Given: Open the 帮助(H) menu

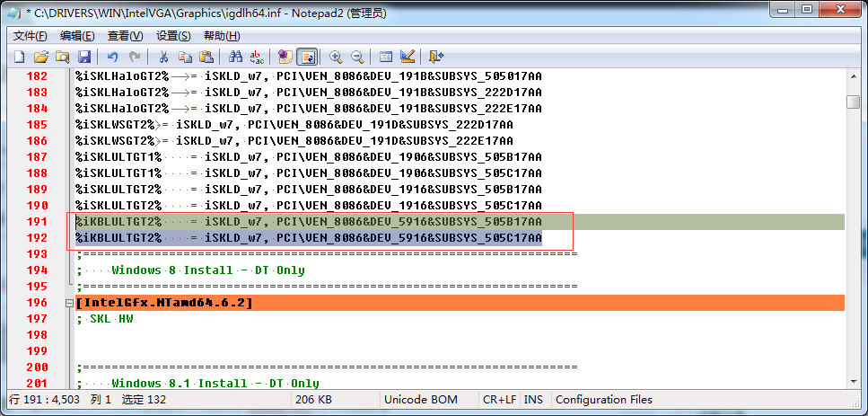Looking at the screenshot, I should click(222, 36).
